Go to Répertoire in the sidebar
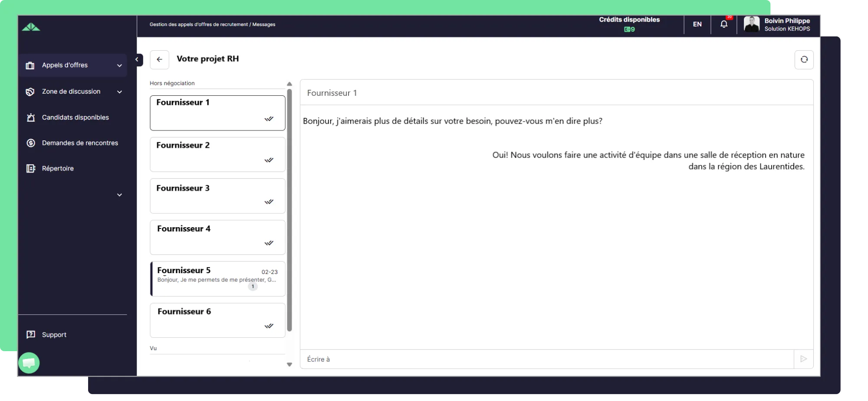Screen dimensions: 868x401 58,169
